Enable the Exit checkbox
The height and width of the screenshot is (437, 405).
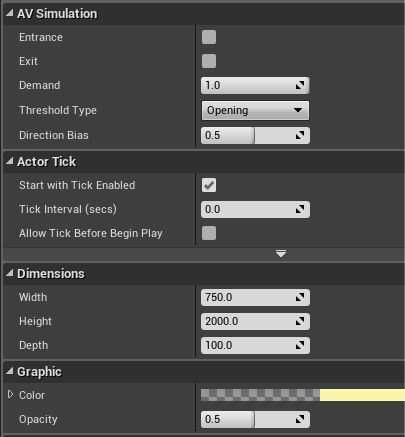(x=209, y=61)
